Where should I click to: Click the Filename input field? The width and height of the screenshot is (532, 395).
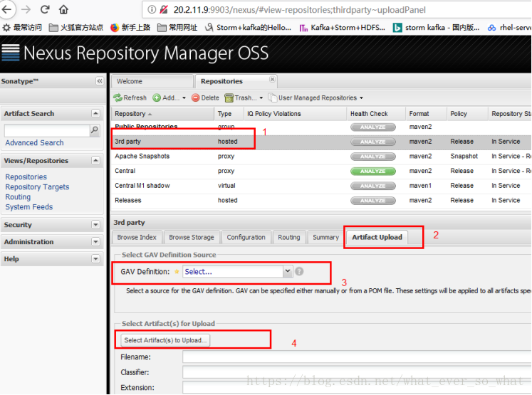point(357,357)
